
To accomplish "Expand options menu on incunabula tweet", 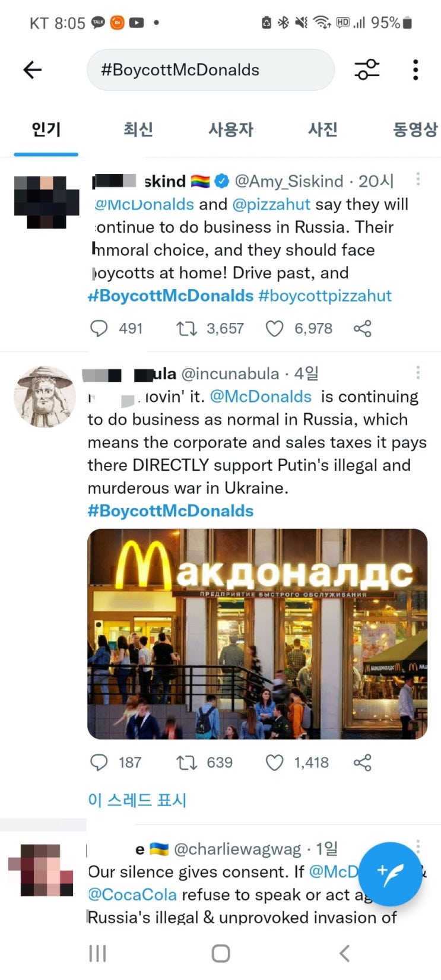I will pos(418,372).
